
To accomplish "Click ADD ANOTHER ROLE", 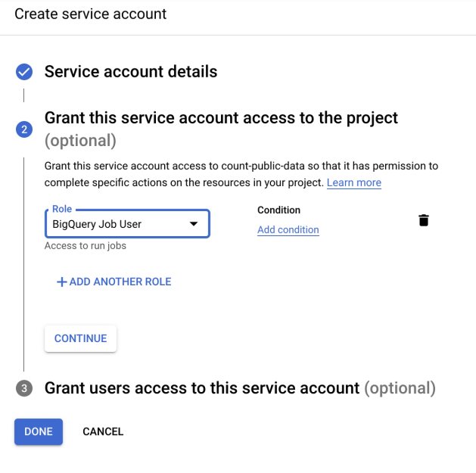I will pyautogui.click(x=114, y=282).
